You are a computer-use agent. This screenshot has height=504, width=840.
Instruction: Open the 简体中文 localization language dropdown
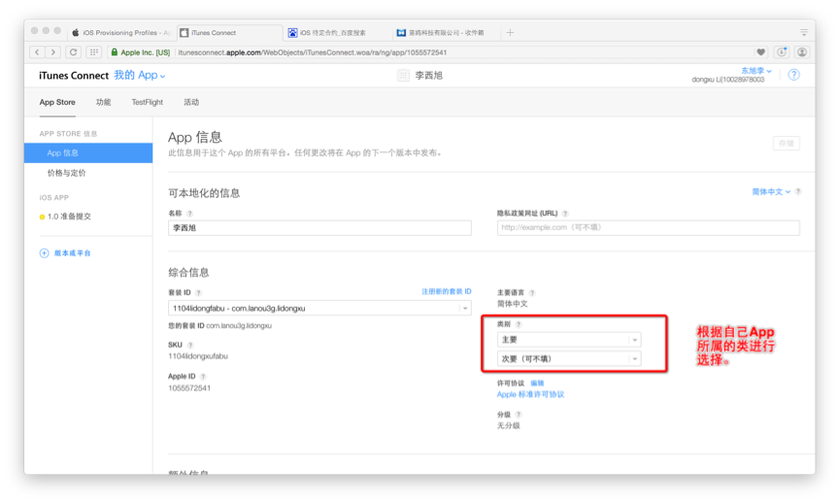[x=771, y=191]
